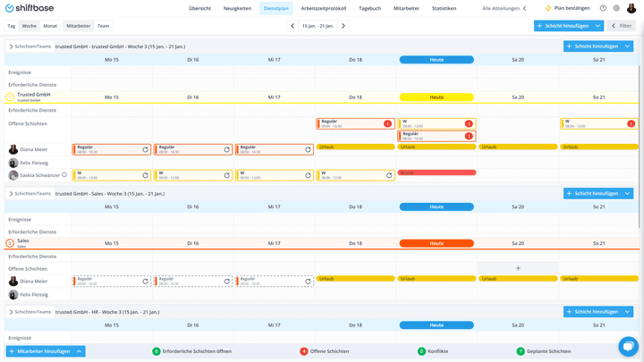644x362 pixels.
Task: Click the help question mark icon
Action: pos(603,8)
